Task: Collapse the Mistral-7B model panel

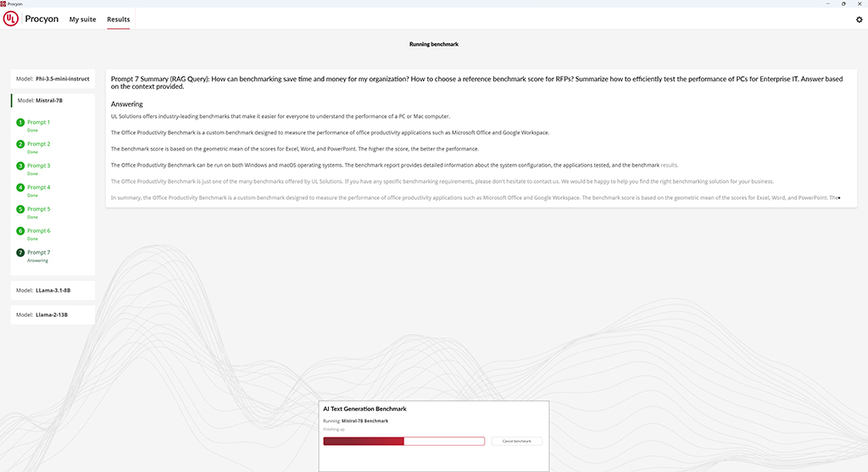Action: coord(53,101)
